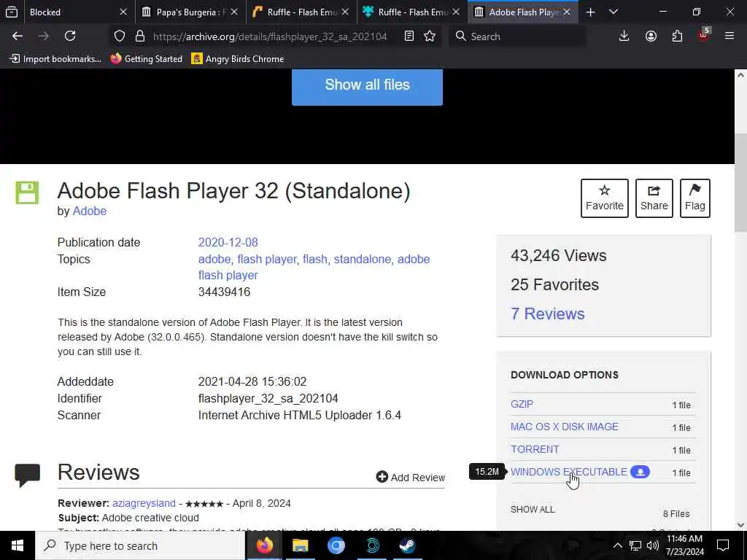
Task: Download the WINDOWS EXECUTABLE option
Action: pos(568,472)
